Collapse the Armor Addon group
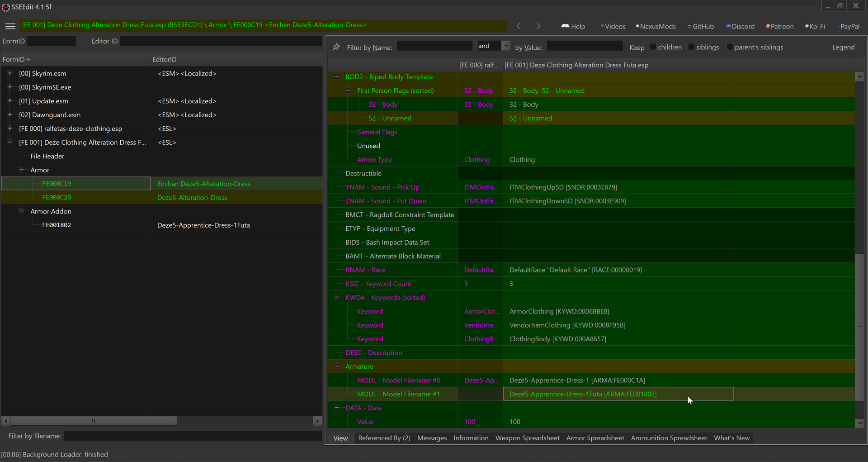 pos(21,211)
